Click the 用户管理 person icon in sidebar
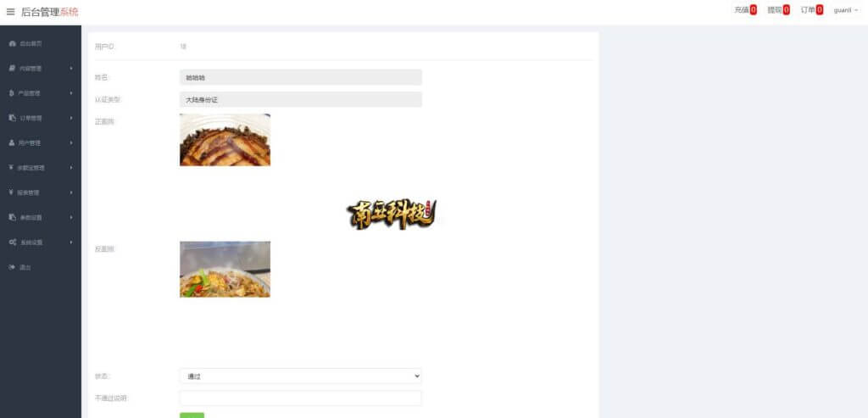Image resolution: width=868 pixels, height=418 pixels. click(x=12, y=142)
